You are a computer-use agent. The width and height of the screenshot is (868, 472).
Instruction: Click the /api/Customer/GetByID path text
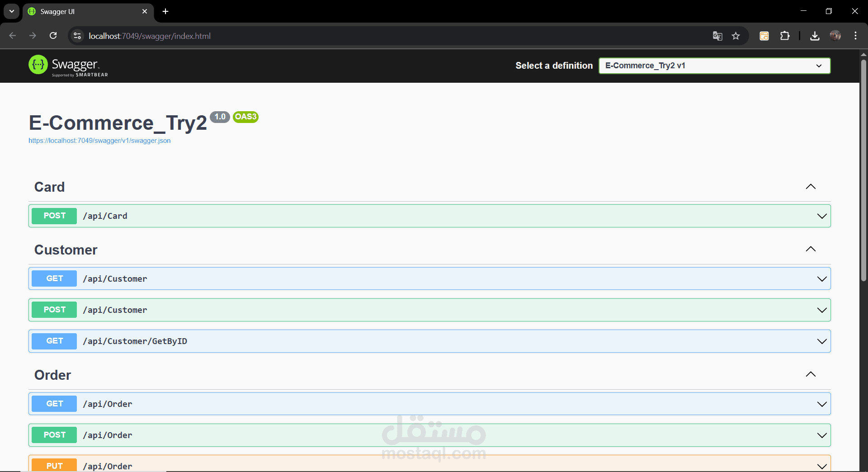pyautogui.click(x=135, y=341)
